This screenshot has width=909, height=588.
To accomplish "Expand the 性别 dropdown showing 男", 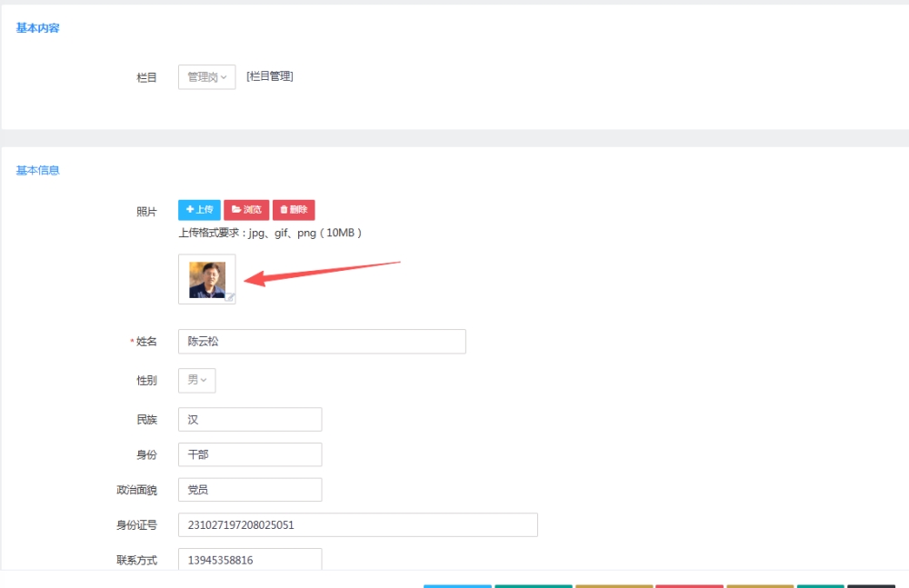I will point(197,380).
